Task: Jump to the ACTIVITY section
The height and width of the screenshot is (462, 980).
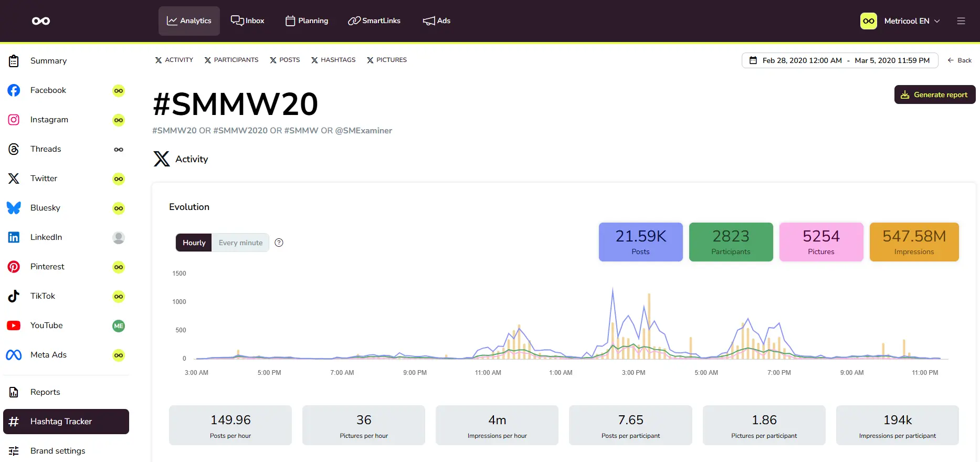Action: pyautogui.click(x=174, y=60)
